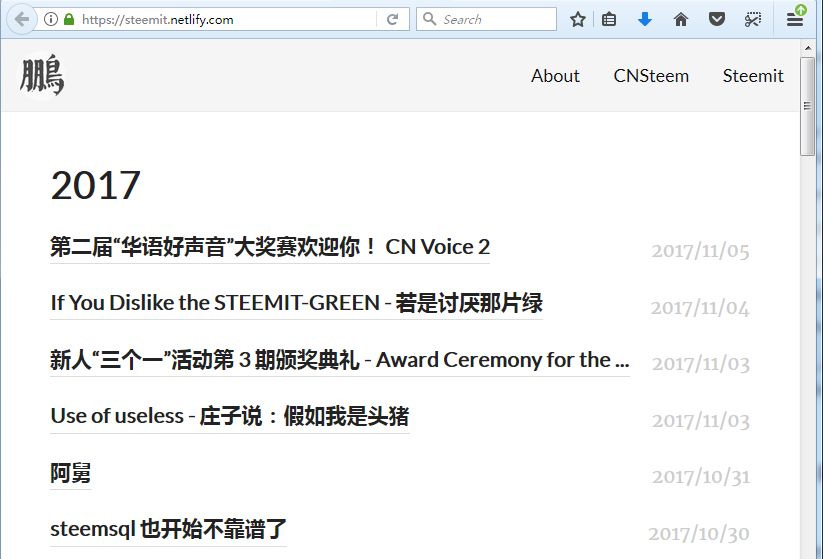The height and width of the screenshot is (559, 823).
Task: Take a screenshot with the scissors icon
Action: coord(753,19)
